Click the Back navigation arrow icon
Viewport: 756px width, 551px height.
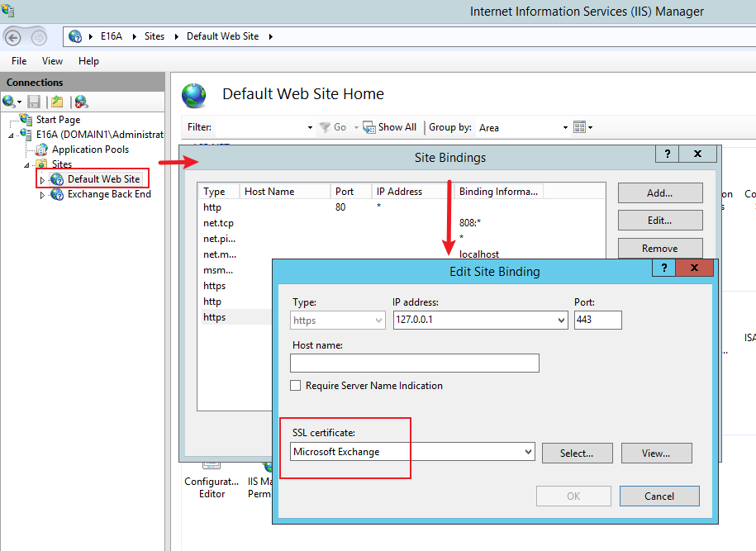coord(13,37)
